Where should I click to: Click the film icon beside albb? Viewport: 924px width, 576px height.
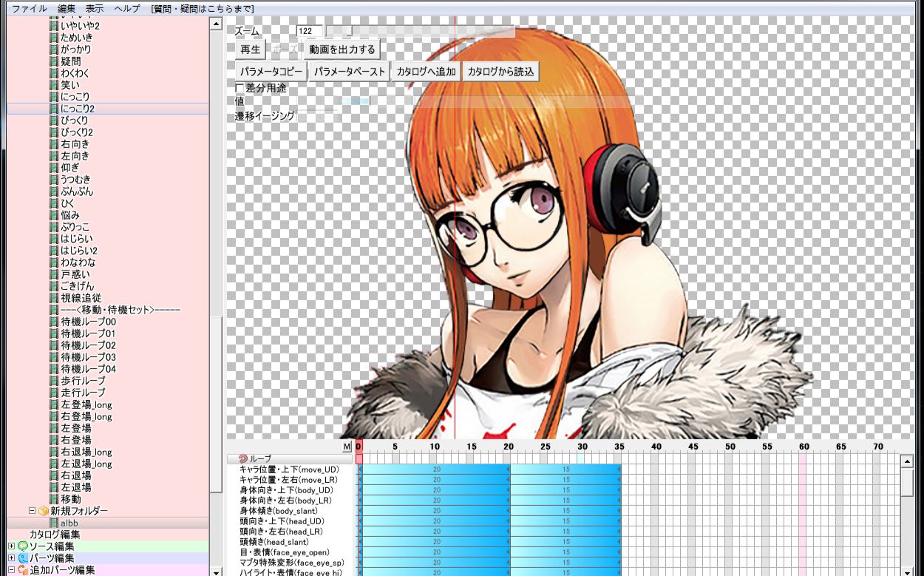coord(54,523)
